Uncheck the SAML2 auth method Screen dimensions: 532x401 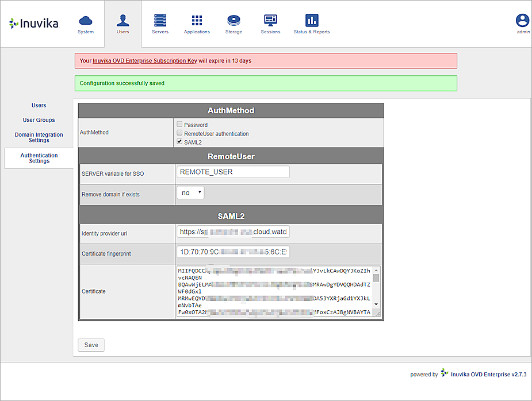tap(179, 142)
